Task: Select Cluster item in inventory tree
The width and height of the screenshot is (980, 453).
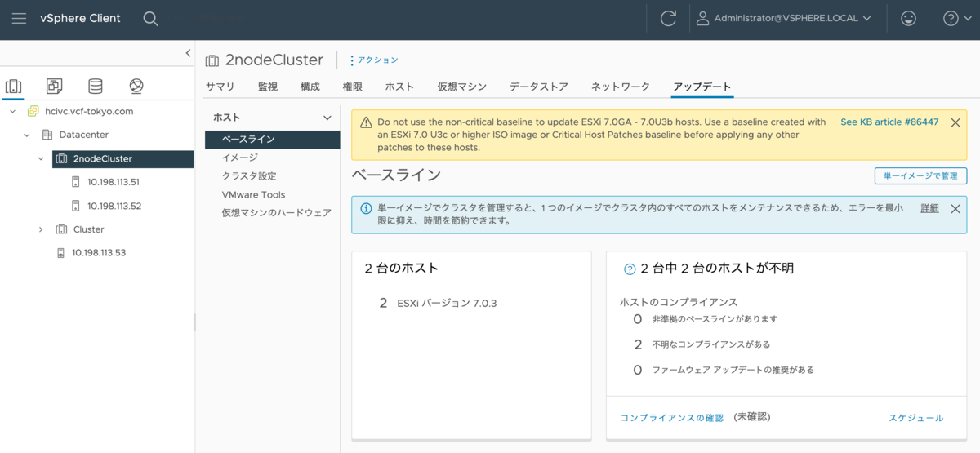Action: pos(88,229)
